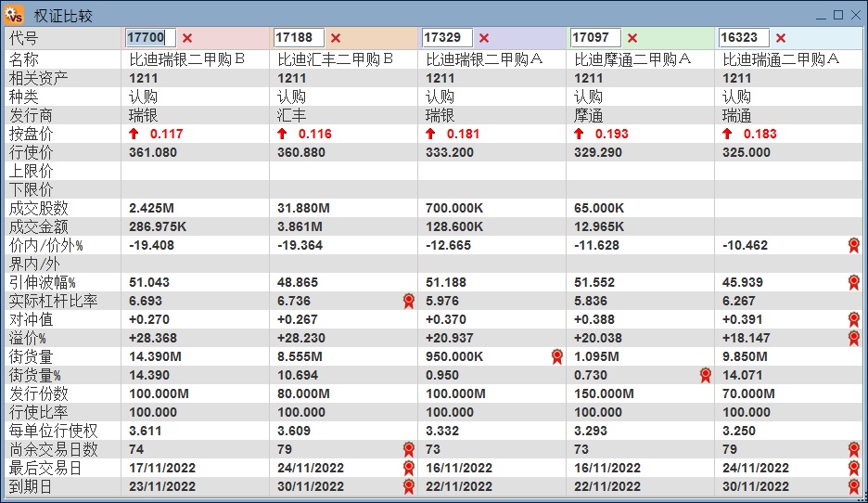The image size is (868, 503).
Task: Click effective gearing value 5.976
Action: pos(442,301)
